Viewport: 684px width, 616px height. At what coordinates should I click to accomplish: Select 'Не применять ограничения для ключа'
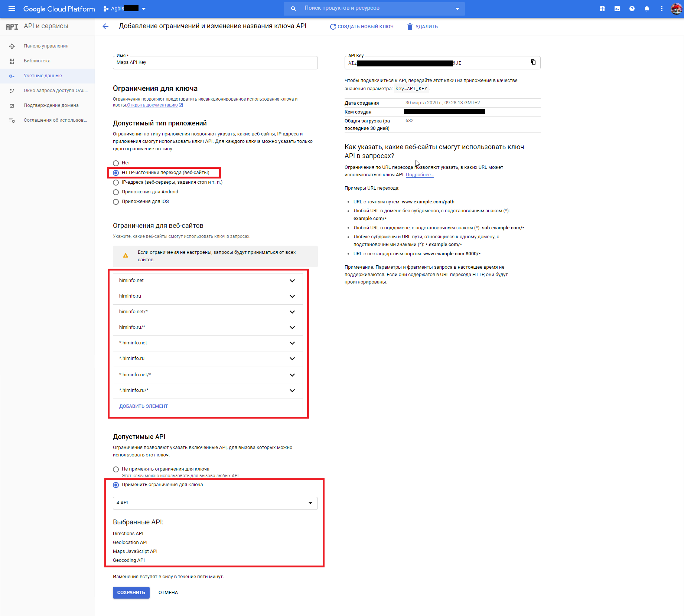[x=116, y=469]
